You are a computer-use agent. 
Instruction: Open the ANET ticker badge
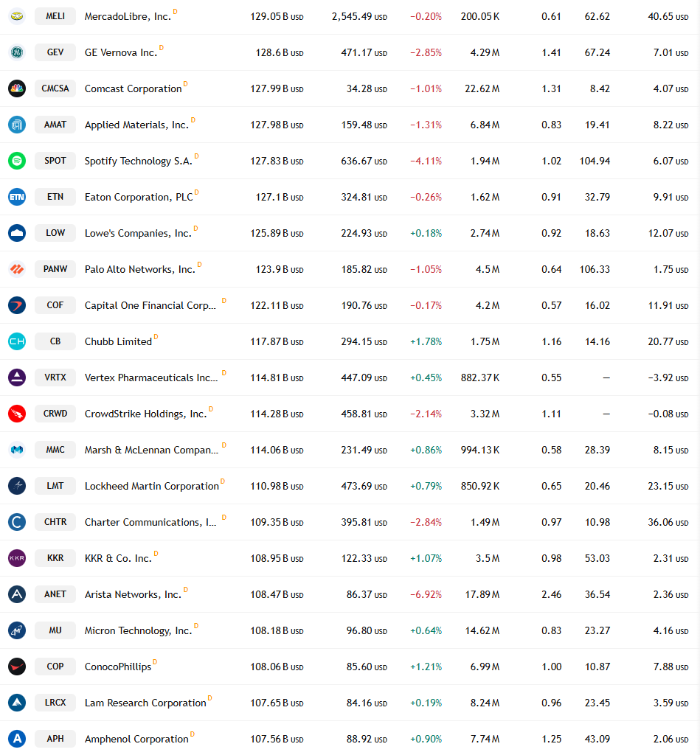[x=55, y=594]
